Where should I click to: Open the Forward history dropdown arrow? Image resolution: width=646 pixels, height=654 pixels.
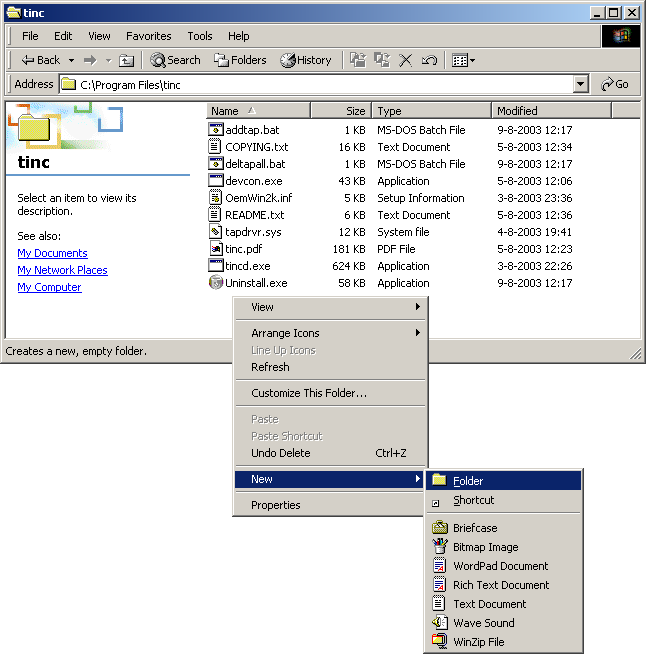108,60
